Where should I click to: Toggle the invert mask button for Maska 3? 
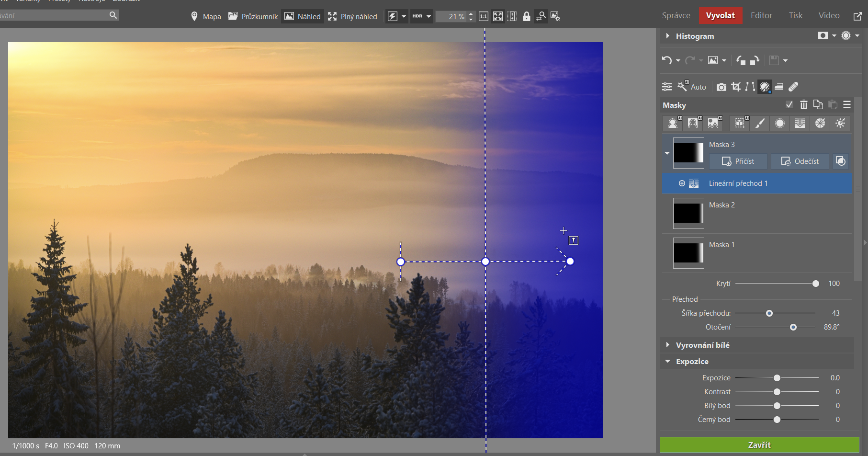pyautogui.click(x=840, y=161)
